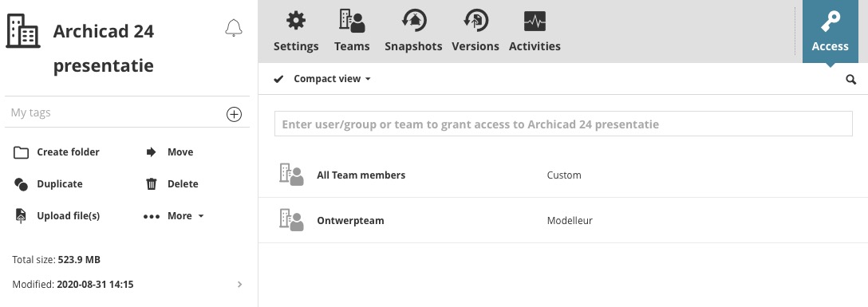
Task: Expand the Modified details chevron
Action: [239, 285]
